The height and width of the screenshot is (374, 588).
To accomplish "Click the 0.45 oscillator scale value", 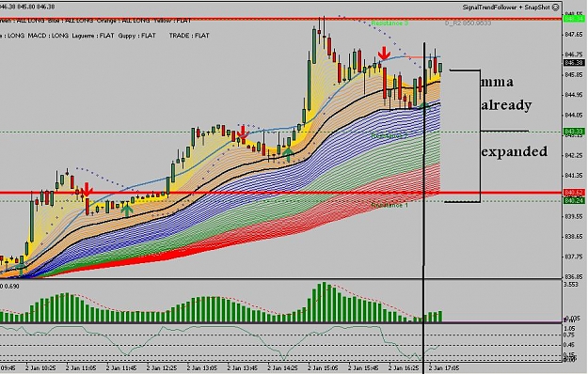I will (569, 345).
